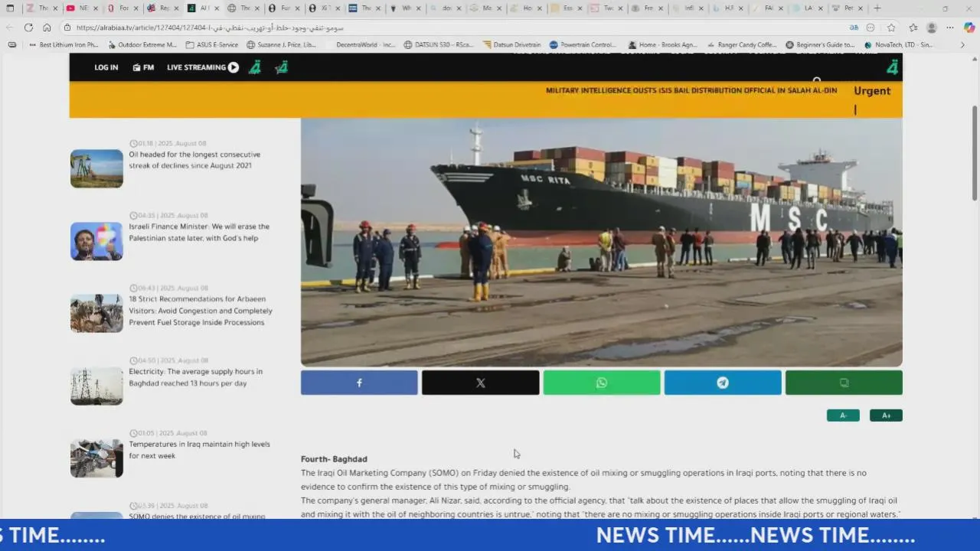View site information lock icon
Viewport: 980px width, 551px height.
point(68,28)
